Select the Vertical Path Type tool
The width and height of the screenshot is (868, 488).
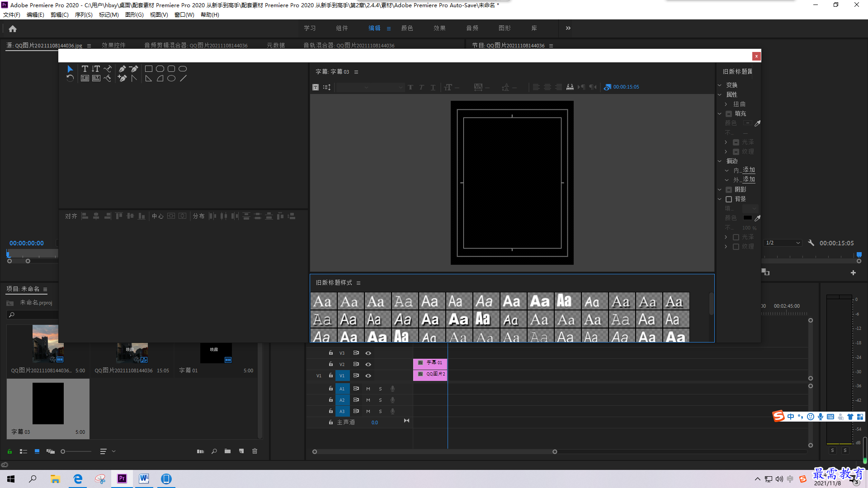click(x=108, y=78)
